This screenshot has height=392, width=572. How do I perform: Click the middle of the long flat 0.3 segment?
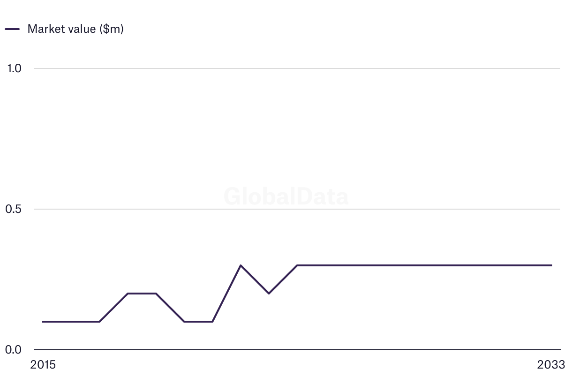(424, 265)
